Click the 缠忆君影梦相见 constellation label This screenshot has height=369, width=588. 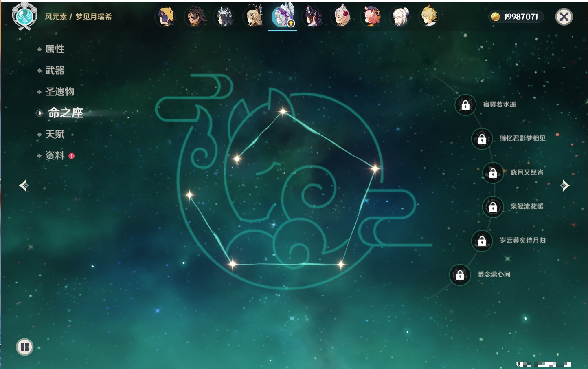click(522, 138)
